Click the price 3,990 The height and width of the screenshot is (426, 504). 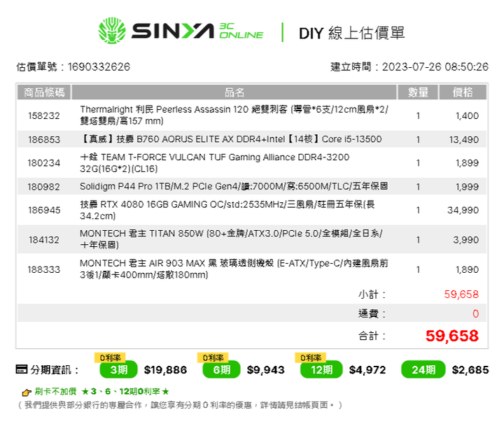[x=466, y=240]
